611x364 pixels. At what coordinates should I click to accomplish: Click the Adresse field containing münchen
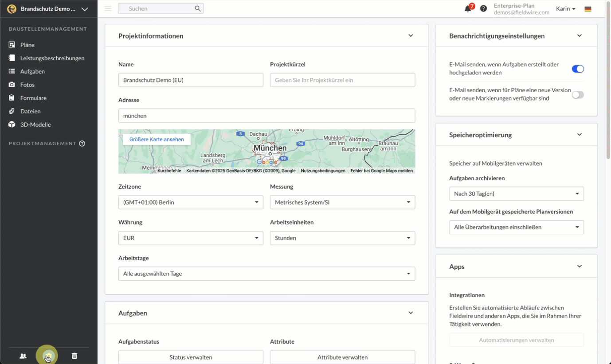[x=266, y=116]
